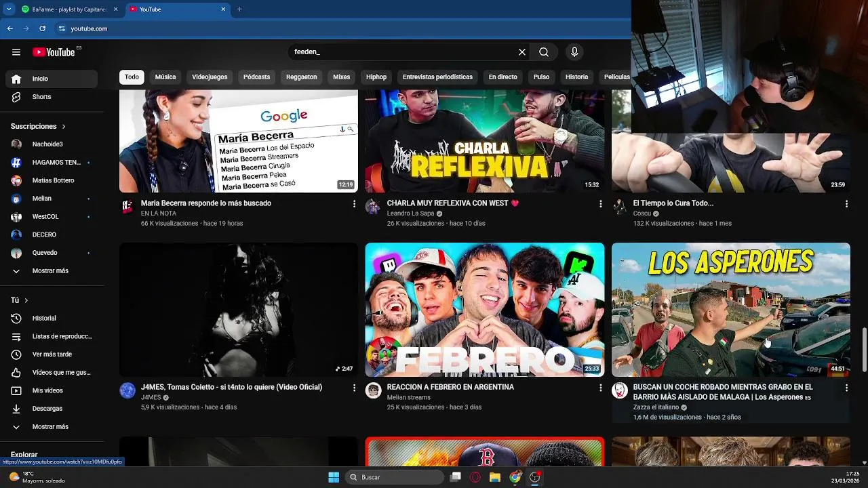The image size is (868, 488).
Task: Open options menu for Charla muy reflexiva video
Action: 600,204
